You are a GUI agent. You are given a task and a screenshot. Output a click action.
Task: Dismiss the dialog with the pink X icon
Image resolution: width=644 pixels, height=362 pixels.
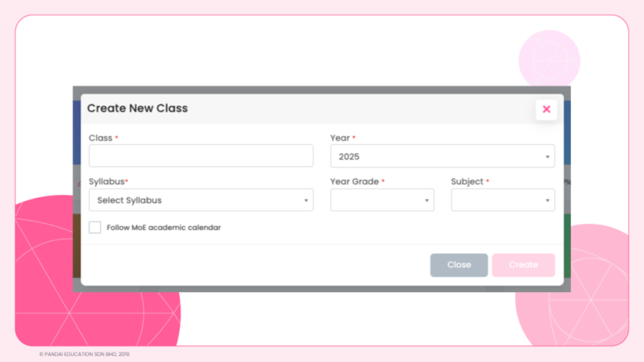pyautogui.click(x=547, y=109)
